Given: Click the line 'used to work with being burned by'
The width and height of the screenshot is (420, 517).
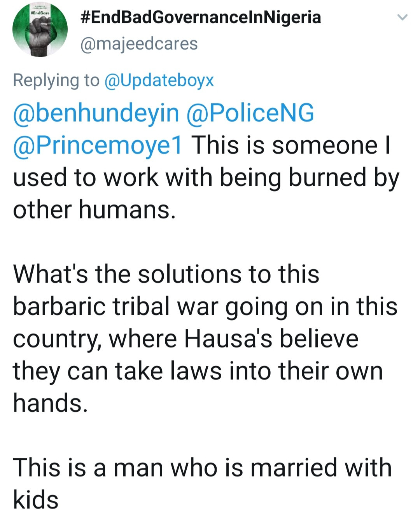Looking at the screenshot, I should coord(206,178).
